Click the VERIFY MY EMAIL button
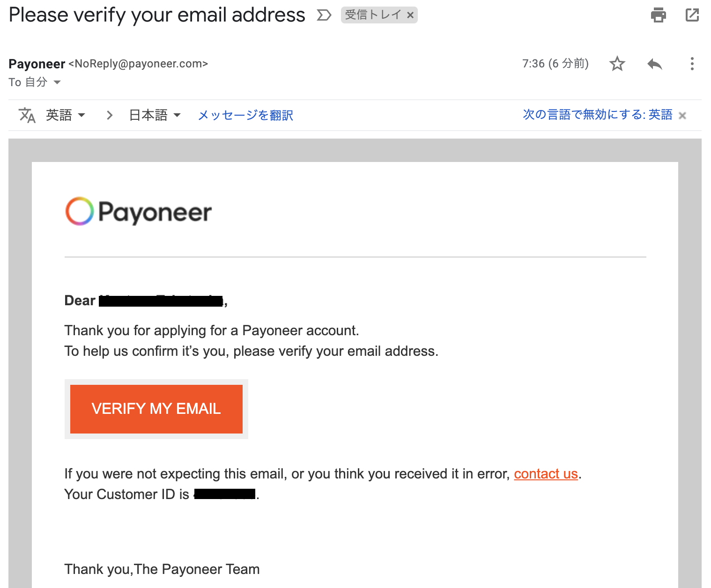 click(156, 409)
